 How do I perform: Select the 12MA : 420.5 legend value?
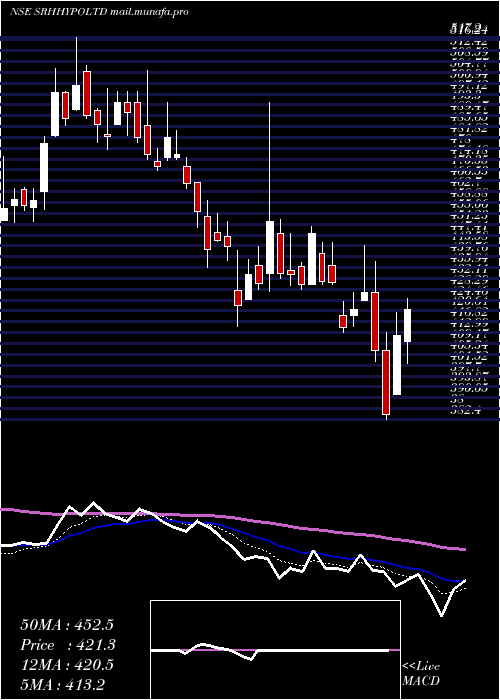click(x=67, y=665)
